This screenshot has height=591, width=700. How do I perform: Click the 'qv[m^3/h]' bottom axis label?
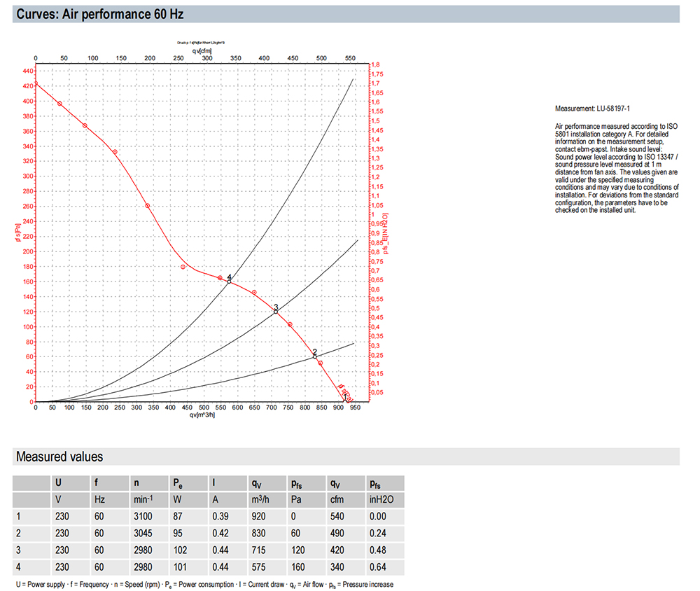click(204, 415)
